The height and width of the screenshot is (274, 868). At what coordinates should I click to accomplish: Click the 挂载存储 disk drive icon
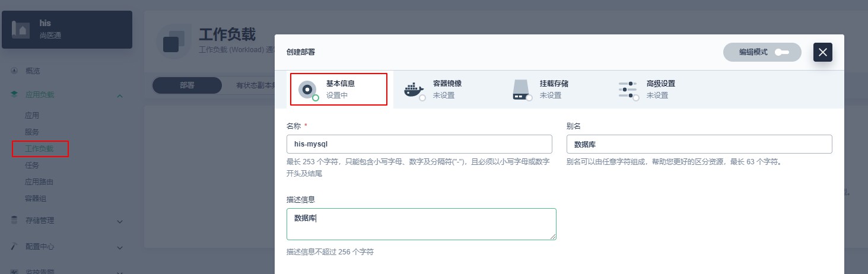click(x=520, y=90)
